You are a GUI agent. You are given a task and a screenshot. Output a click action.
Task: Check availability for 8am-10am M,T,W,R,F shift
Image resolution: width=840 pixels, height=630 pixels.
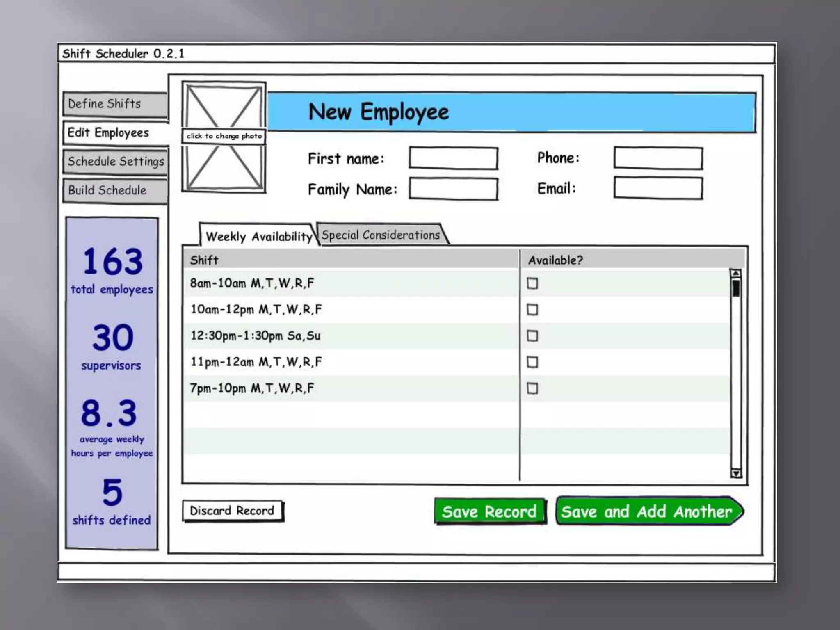point(532,283)
